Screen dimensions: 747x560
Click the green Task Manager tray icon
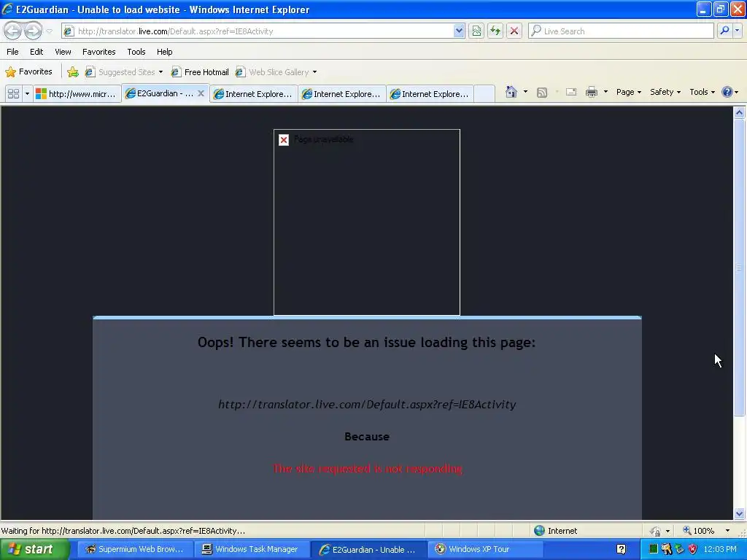tap(654, 550)
